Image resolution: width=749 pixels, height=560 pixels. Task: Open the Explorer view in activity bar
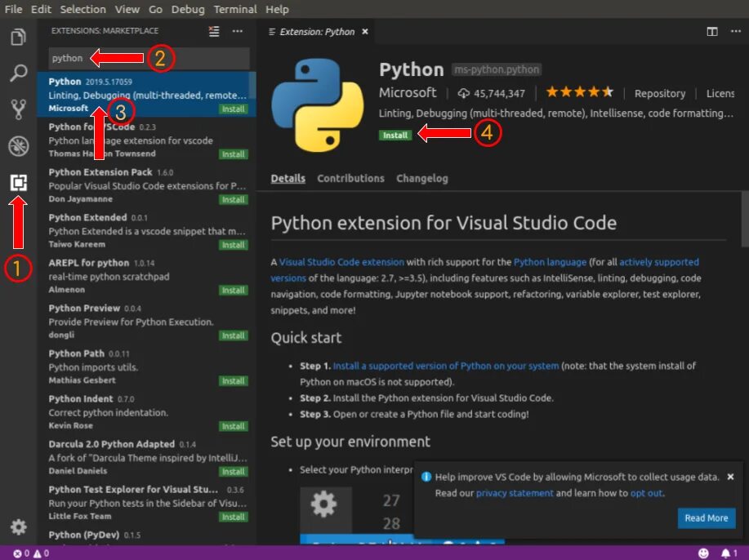tap(18, 38)
